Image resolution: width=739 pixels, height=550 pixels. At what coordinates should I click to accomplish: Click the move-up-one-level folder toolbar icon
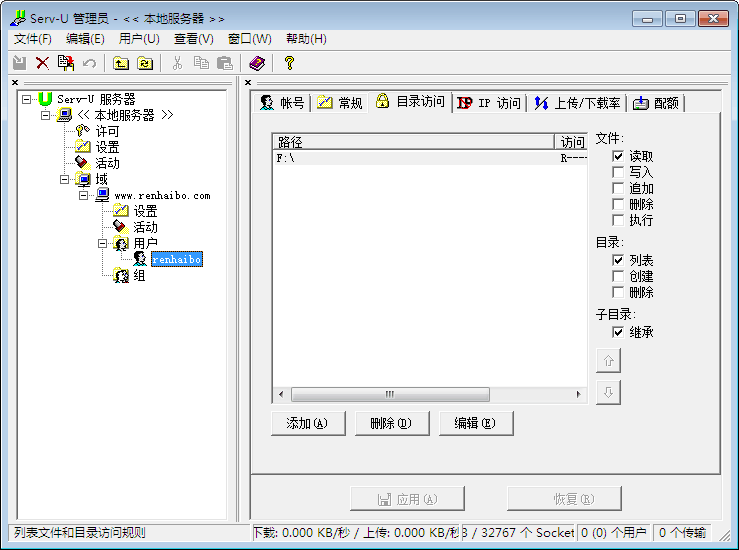pyautogui.click(x=121, y=63)
